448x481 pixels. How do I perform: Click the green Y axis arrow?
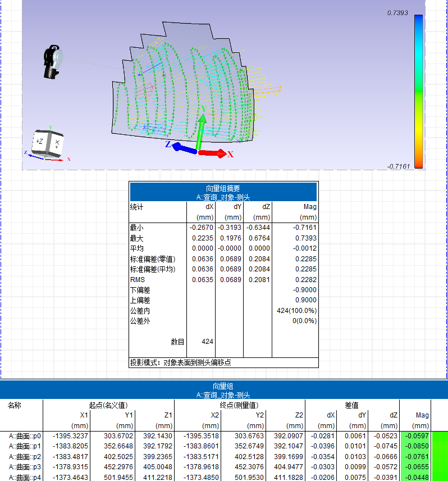click(202, 128)
